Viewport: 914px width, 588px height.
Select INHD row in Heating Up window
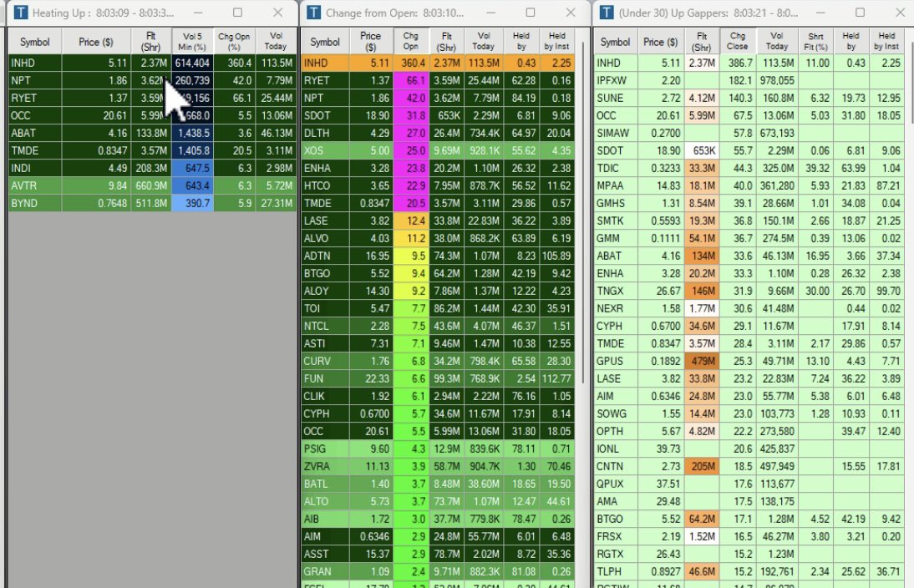[152, 63]
